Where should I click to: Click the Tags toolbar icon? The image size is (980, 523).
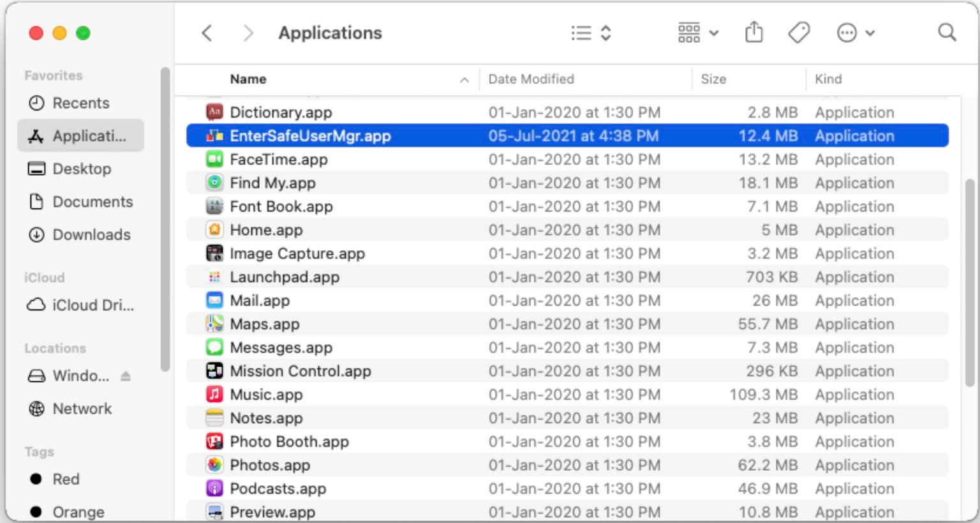coord(799,33)
